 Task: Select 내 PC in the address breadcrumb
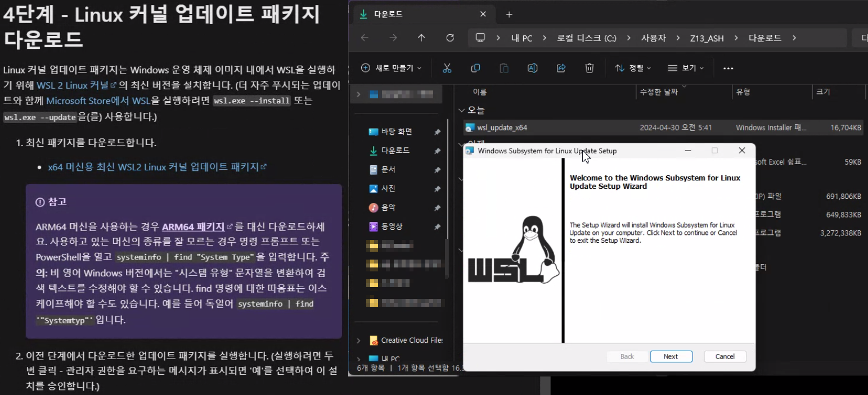(x=522, y=38)
